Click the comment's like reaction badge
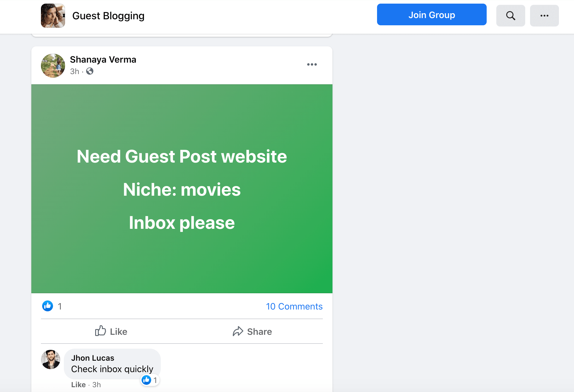Screen dimensions: 574x392 point(150,380)
